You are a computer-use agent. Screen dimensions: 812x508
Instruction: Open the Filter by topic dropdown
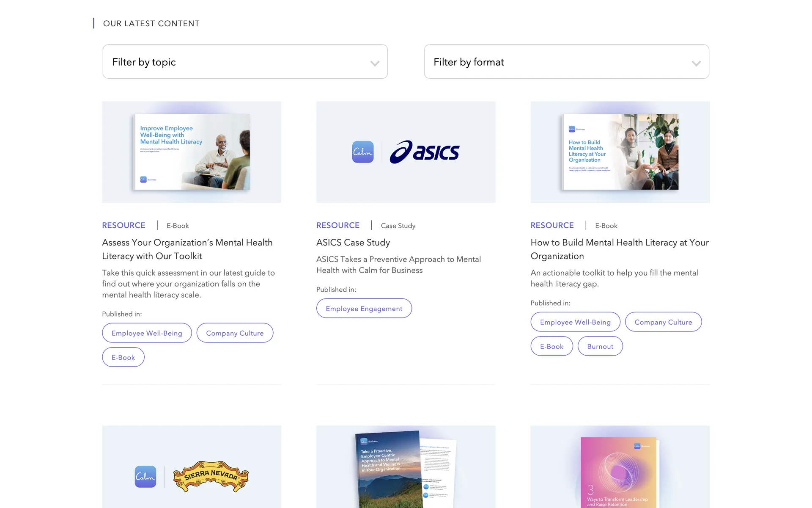click(245, 62)
